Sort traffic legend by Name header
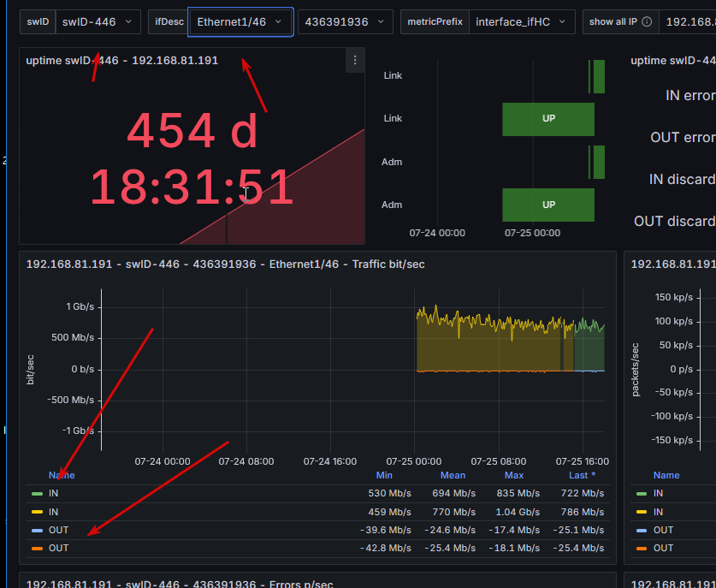Image resolution: width=716 pixels, height=588 pixels. (x=62, y=475)
